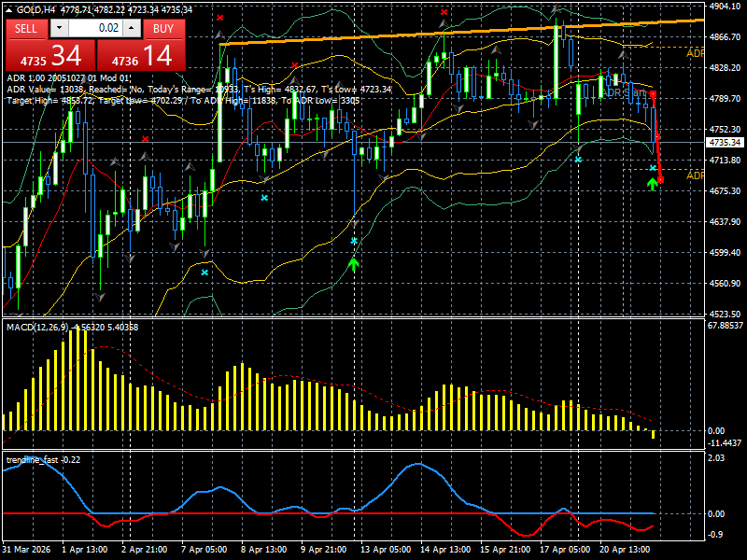The width and height of the screenshot is (747, 560).
Task: Click the 'ADR 1,00 20051027 01 Mod 01' text line
Action: coord(68,78)
